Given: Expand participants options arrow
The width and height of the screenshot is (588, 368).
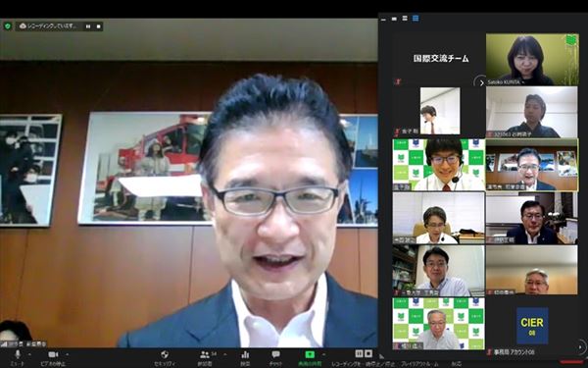Looking at the screenshot, I should tap(224, 354).
